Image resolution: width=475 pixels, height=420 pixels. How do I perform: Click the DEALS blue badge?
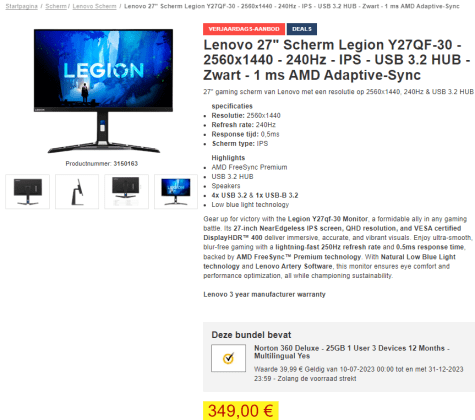pyautogui.click(x=302, y=29)
